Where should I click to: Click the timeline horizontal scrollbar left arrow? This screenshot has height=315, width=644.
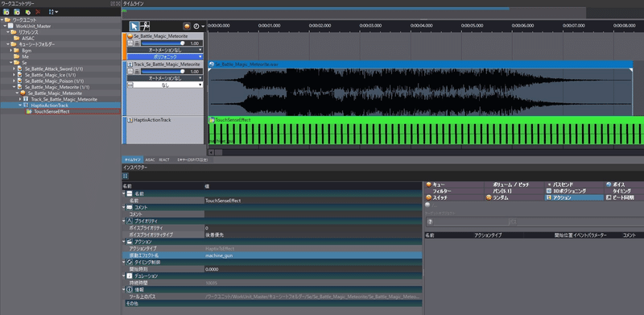[212, 152]
